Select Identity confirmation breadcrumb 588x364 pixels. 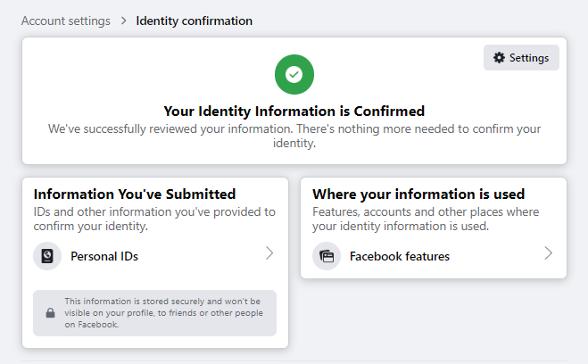coord(195,21)
